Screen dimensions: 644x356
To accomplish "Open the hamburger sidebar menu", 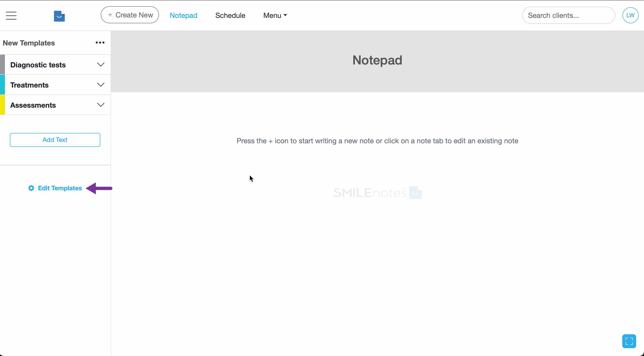I will pos(11,15).
